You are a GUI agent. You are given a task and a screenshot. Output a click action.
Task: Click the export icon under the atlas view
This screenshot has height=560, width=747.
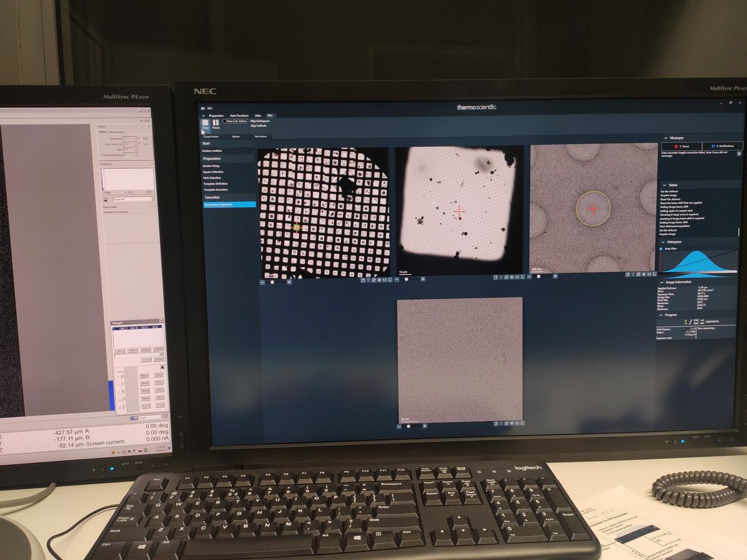click(363, 279)
